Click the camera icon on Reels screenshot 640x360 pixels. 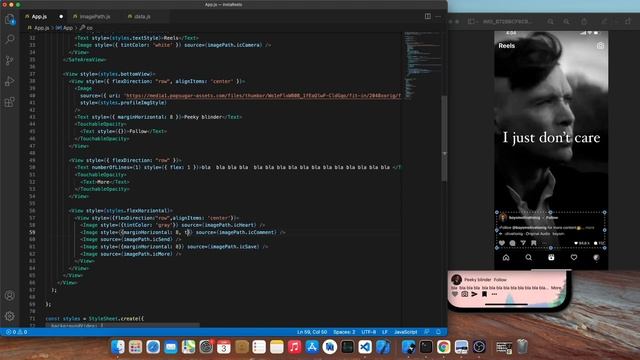coord(600,46)
